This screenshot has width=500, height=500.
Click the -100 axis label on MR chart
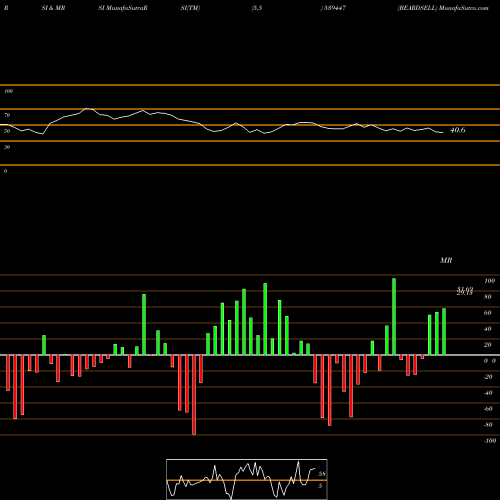[x=490, y=441]
